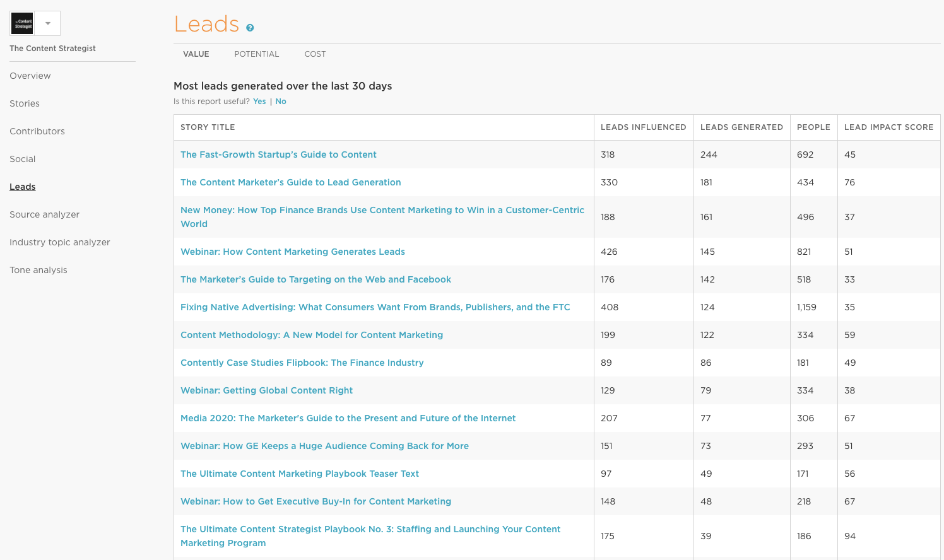Open Content Methodology: A New Model story
The height and width of the screenshot is (560, 944).
[312, 335]
